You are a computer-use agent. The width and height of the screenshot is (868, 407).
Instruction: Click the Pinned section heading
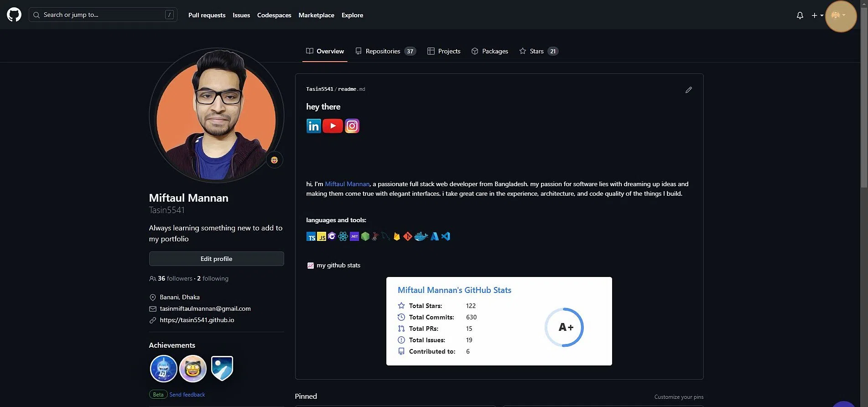pyautogui.click(x=306, y=397)
